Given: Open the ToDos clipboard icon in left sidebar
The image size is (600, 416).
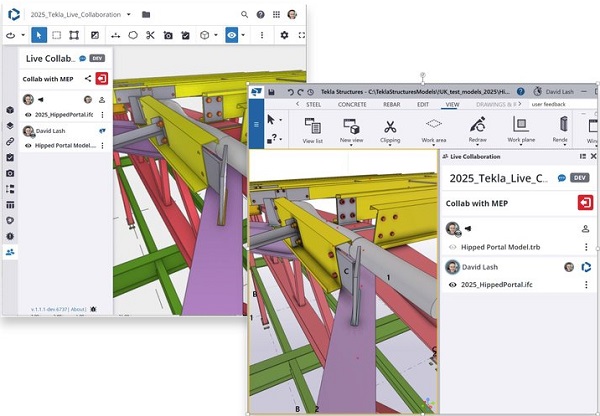Looking at the screenshot, I should pos(10,157).
